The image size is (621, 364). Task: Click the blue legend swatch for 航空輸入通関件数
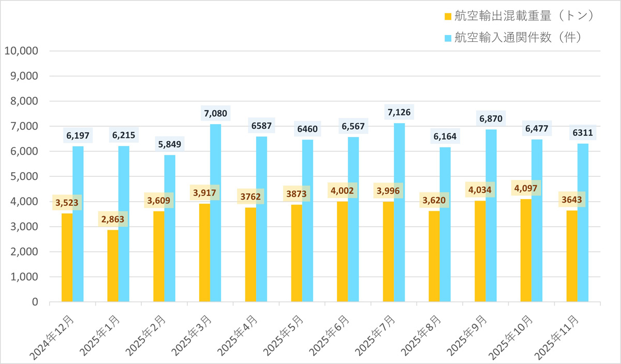pyautogui.click(x=448, y=38)
